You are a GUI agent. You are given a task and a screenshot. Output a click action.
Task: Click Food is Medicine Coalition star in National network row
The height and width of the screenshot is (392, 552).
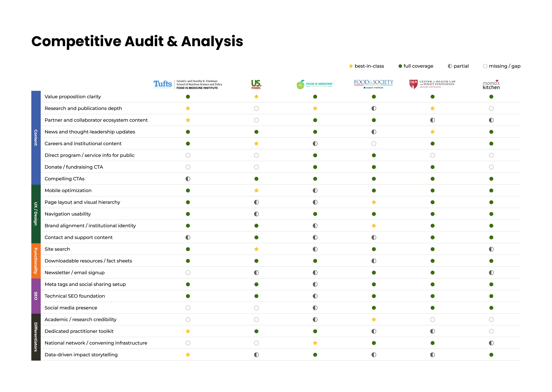(x=315, y=343)
